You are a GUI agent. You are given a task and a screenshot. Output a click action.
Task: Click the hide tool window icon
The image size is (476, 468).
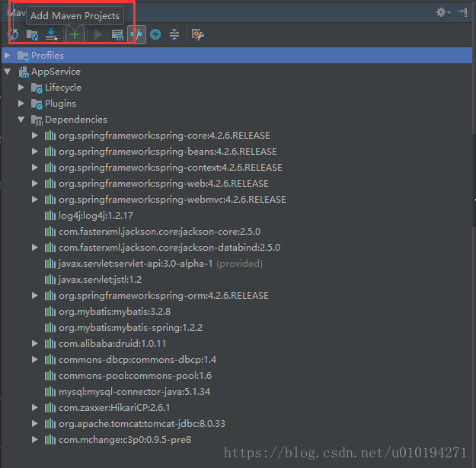click(462, 12)
